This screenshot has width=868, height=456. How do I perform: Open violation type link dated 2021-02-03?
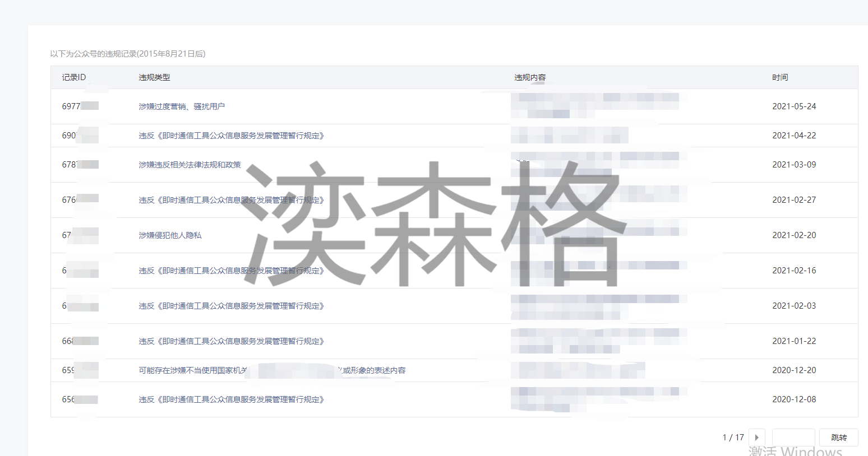click(x=231, y=306)
